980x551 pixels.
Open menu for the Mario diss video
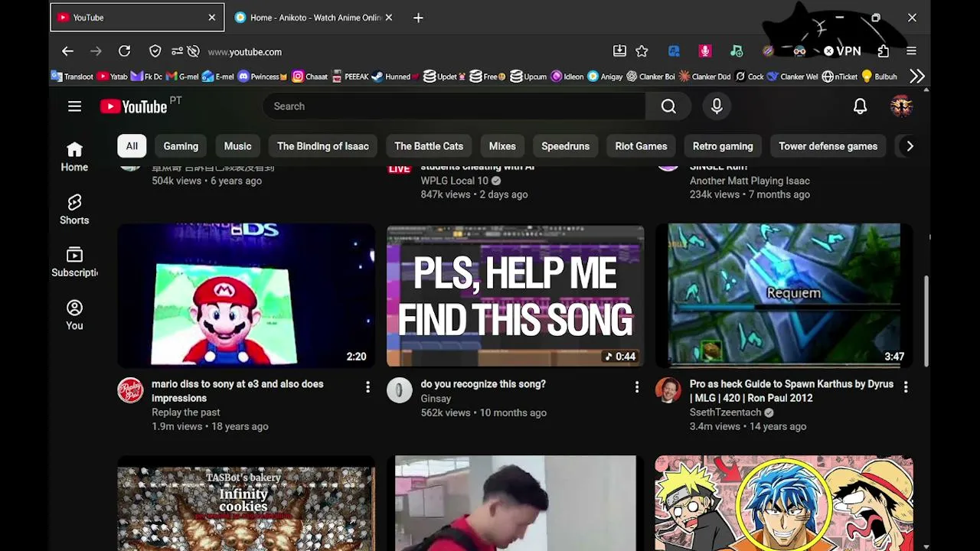click(367, 387)
